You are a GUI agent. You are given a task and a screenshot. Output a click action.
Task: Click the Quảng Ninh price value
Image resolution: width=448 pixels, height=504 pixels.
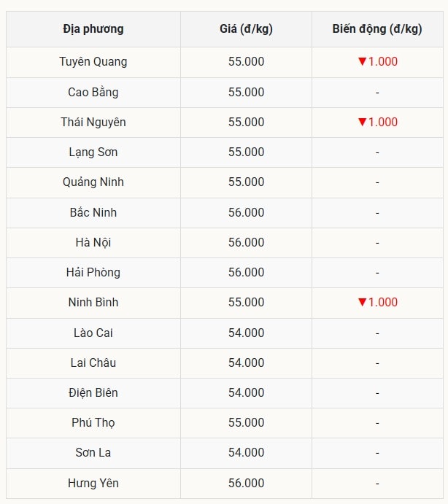point(246,182)
